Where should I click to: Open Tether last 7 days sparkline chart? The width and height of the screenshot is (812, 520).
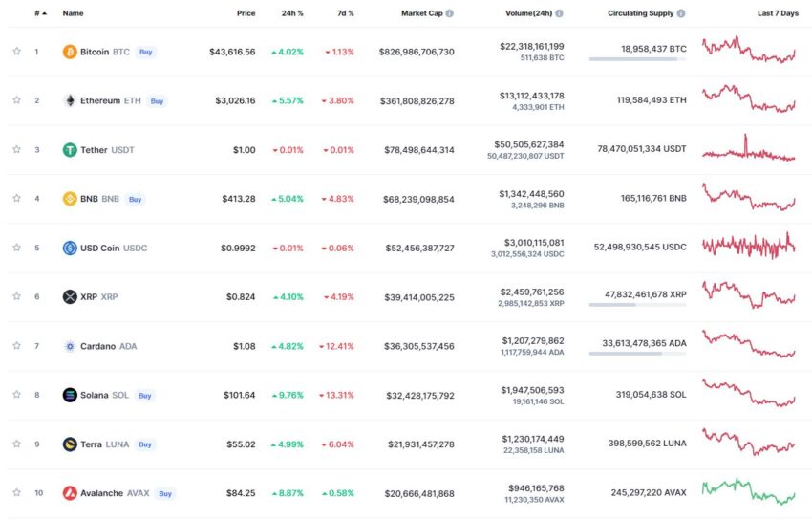point(749,148)
